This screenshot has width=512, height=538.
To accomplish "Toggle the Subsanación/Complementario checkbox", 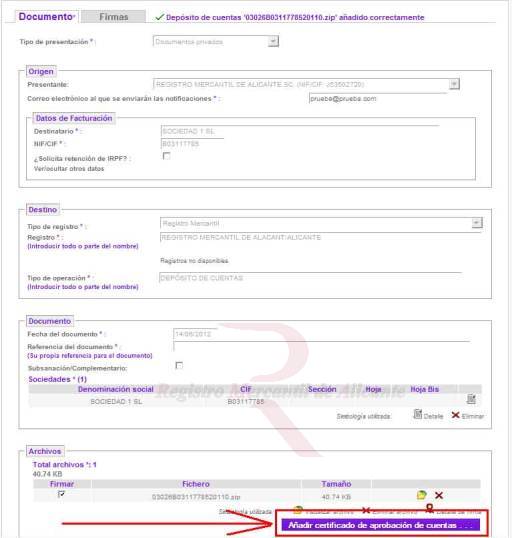I will 179,365.
